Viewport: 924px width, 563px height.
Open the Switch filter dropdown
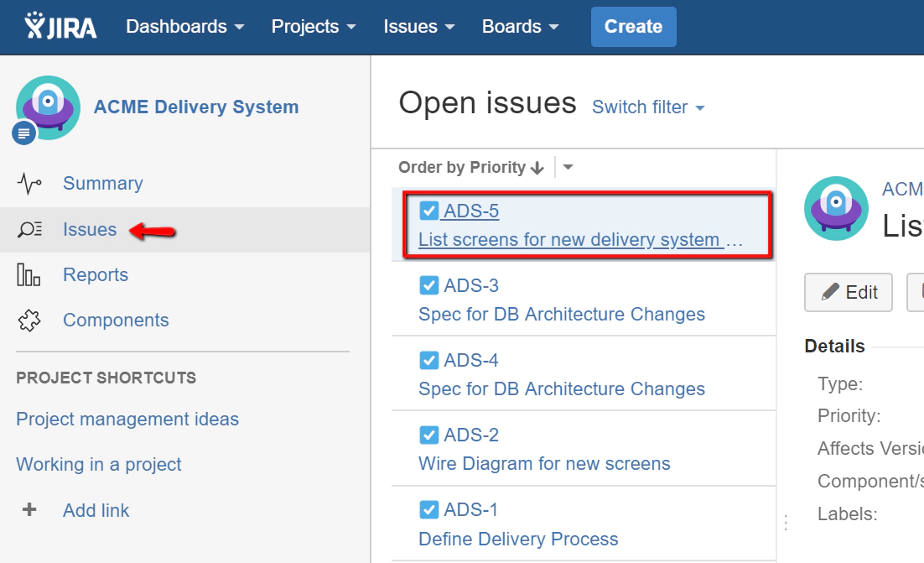click(x=648, y=107)
